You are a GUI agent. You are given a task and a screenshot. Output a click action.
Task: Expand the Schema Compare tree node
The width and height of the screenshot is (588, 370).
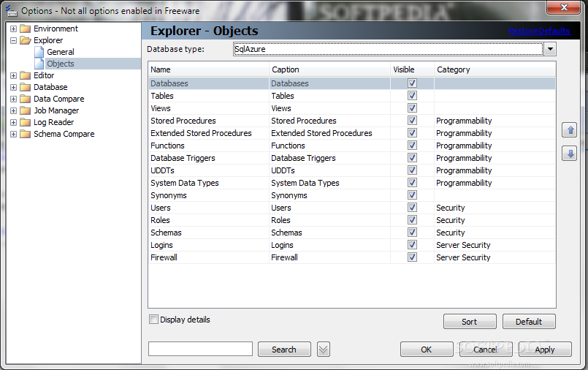coord(13,134)
